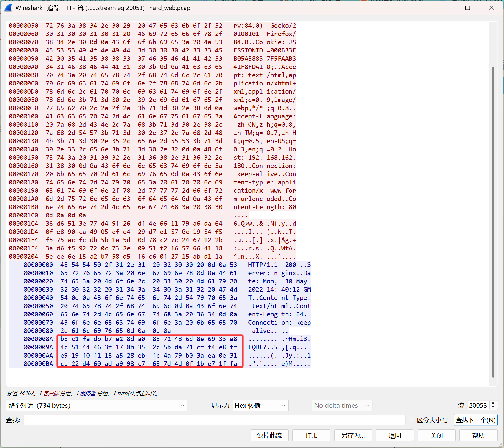Viewport: 504px width, 448px height.
Task: Select the hex line reading 'keep-al ive..Con'
Action: [x=152, y=174]
